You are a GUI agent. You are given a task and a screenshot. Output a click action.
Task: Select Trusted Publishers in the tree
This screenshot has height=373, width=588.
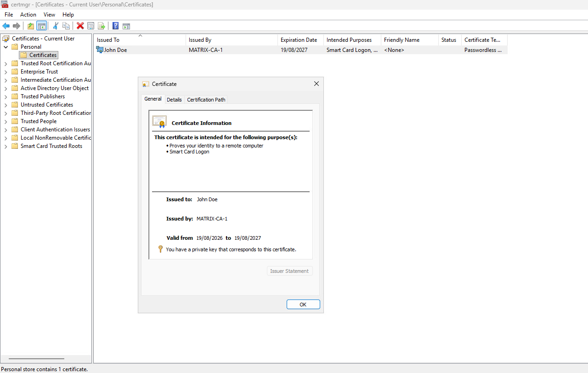43,96
